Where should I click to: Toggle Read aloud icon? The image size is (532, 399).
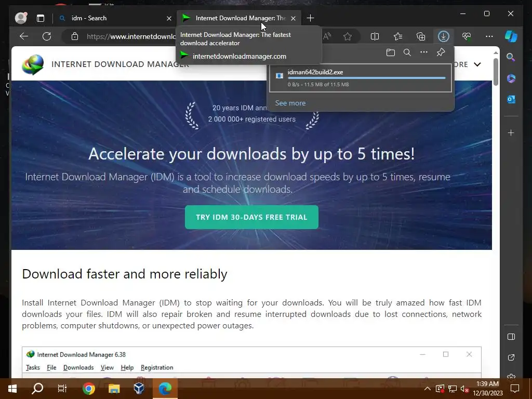coord(327,36)
